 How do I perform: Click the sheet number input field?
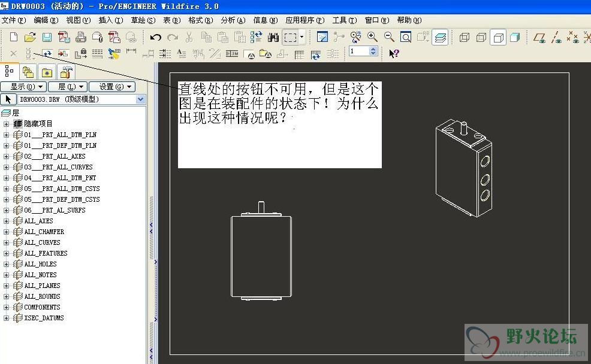pyautogui.click(x=359, y=51)
